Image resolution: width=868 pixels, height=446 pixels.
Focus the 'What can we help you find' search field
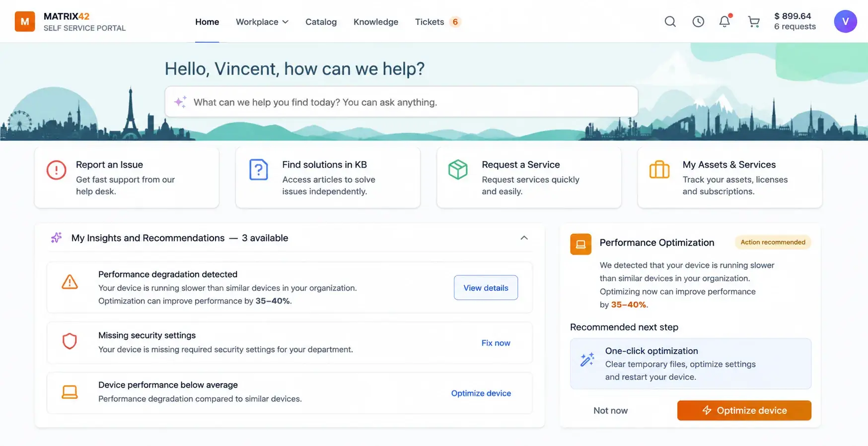tap(401, 102)
